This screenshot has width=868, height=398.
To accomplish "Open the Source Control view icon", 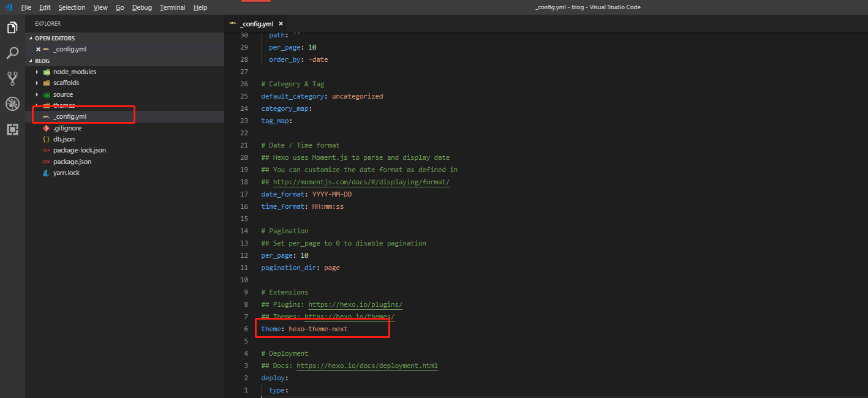I will 12,78.
